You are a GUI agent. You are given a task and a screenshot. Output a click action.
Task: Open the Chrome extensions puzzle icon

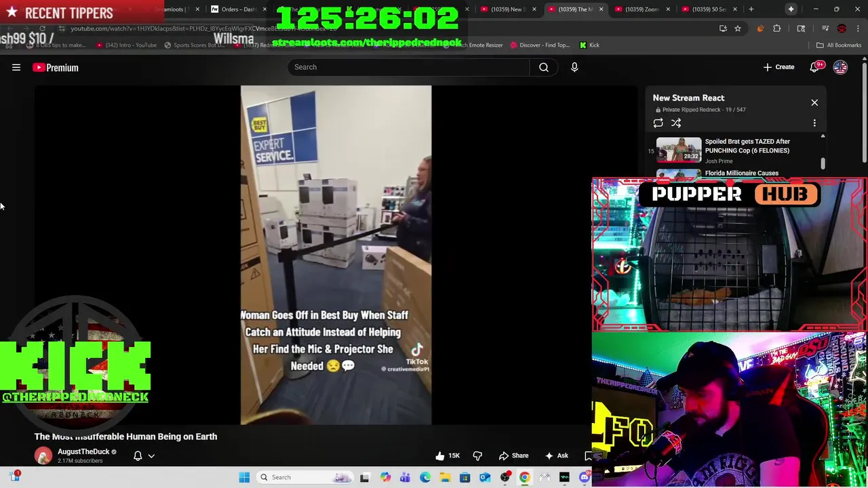click(x=777, y=28)
